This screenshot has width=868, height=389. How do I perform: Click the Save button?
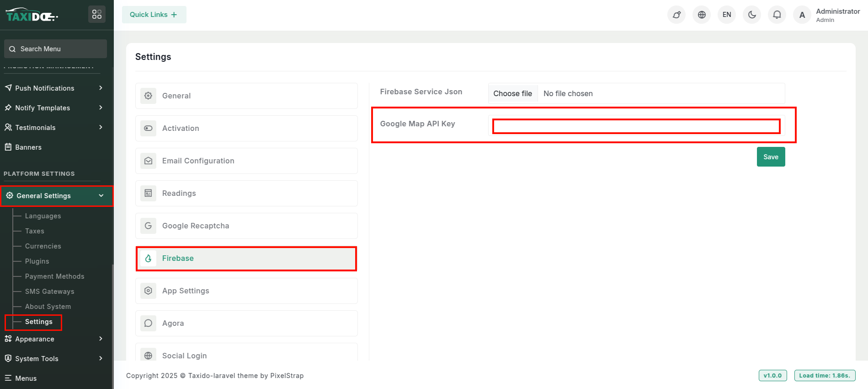click(x=771, y=157)
